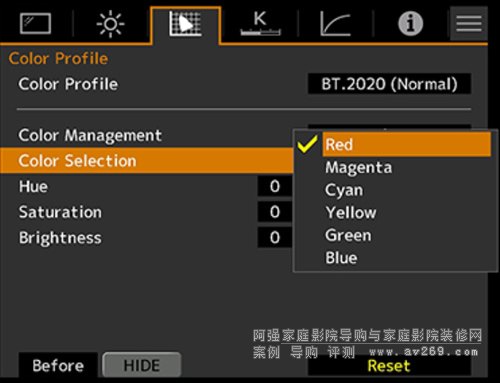Choose Magenta from the color list
Screen dimensions: 500x383
359,167
